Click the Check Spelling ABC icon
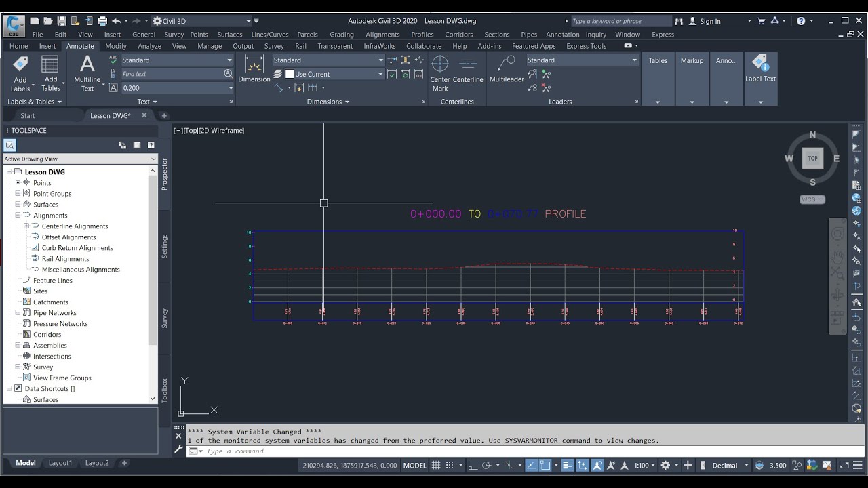The height and width of the screenshot is (488, 868). coord(113,60)
